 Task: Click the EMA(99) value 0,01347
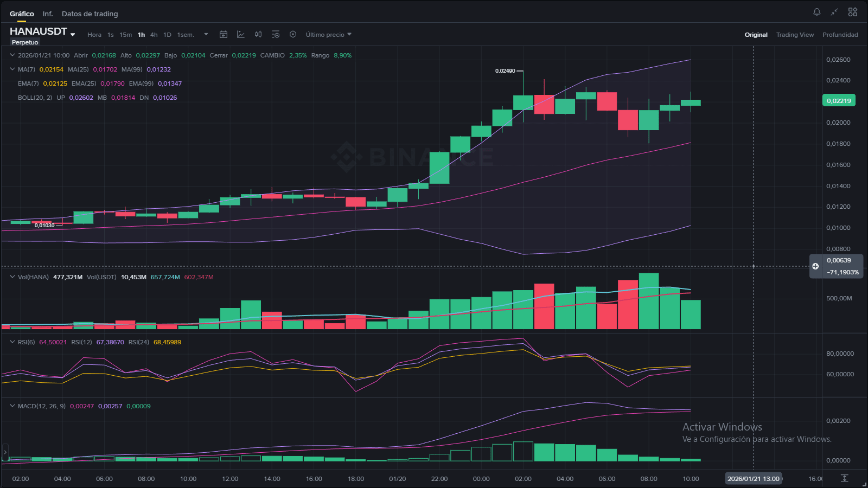[x=170, y=84]
